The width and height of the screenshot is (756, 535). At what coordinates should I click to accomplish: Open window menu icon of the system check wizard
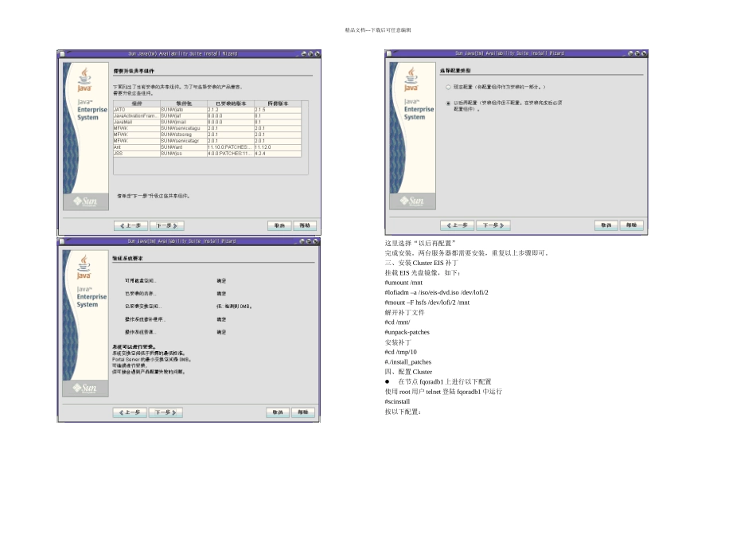click(63, 240)
